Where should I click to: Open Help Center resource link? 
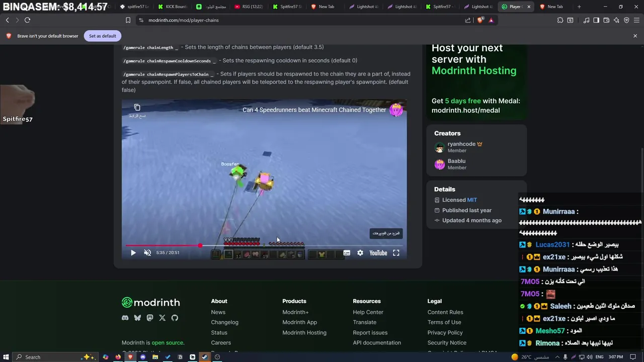click(368, 312)
